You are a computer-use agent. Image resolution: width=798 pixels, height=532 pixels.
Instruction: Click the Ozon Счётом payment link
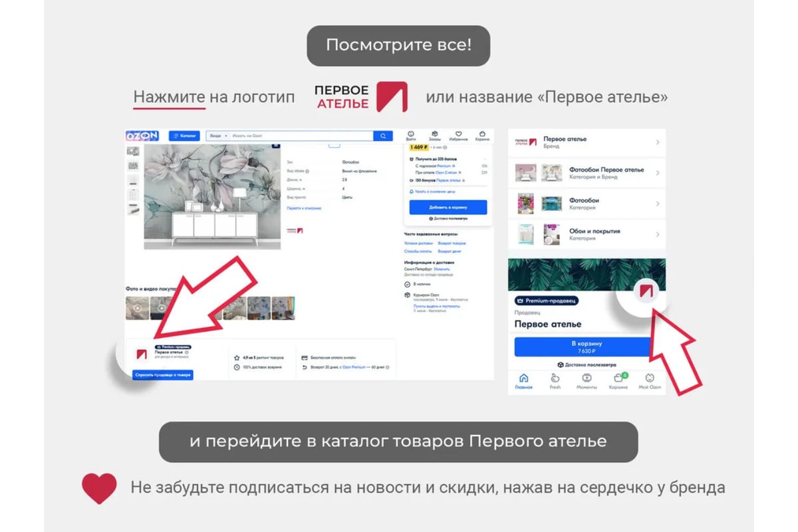[447, 173]
